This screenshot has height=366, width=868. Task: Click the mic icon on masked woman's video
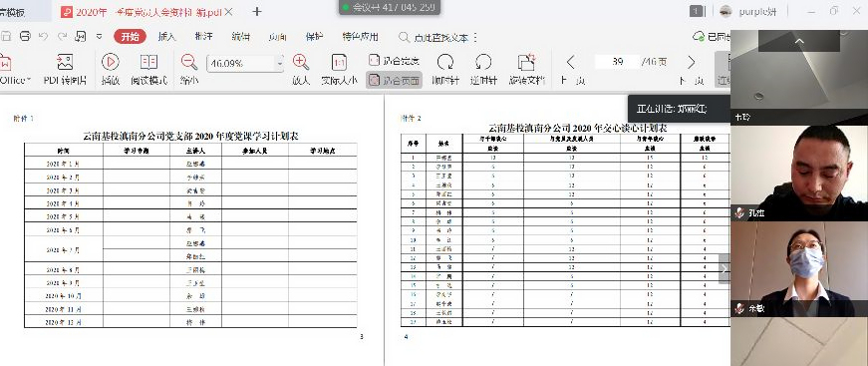(x=739, y=308)
